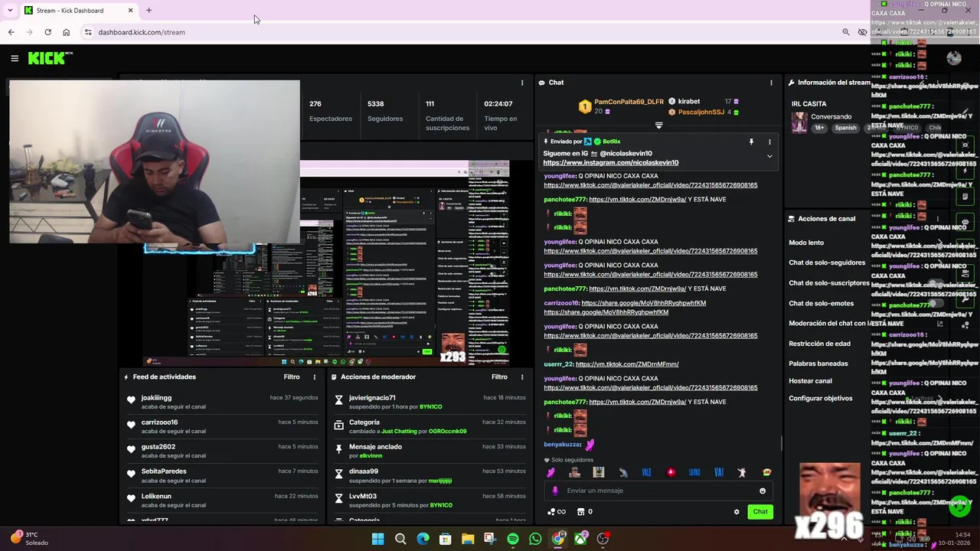Viewport: 980px width, 551px height.
Task: Open Palabras baneadas setting
Action: pyautogui.click(x=818, y=364)
